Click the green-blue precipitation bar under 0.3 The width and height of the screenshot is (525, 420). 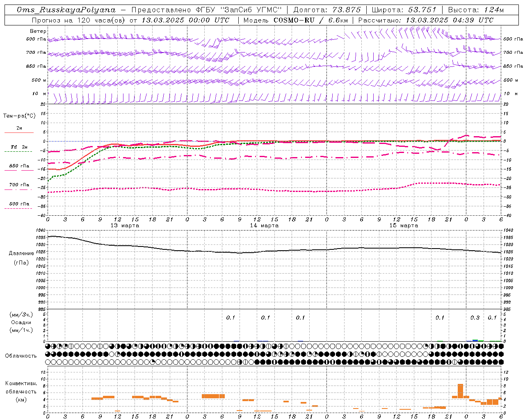coord(475,340)
